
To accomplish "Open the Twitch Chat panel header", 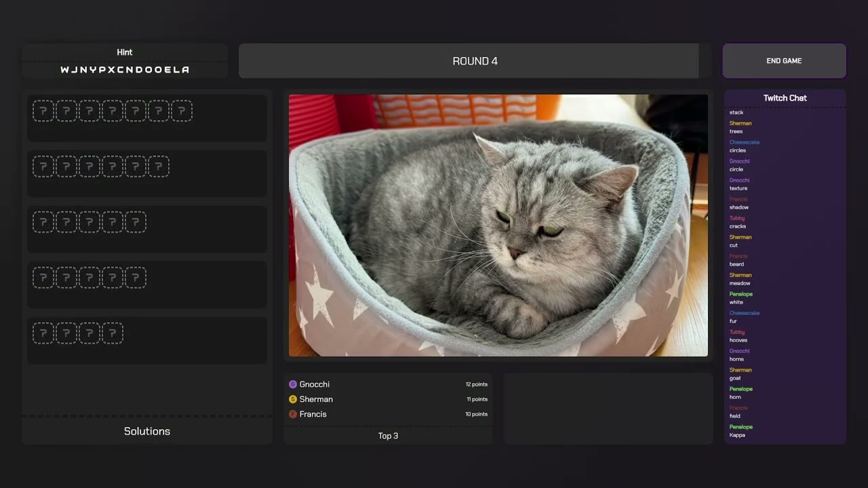I will pos(785,98).
